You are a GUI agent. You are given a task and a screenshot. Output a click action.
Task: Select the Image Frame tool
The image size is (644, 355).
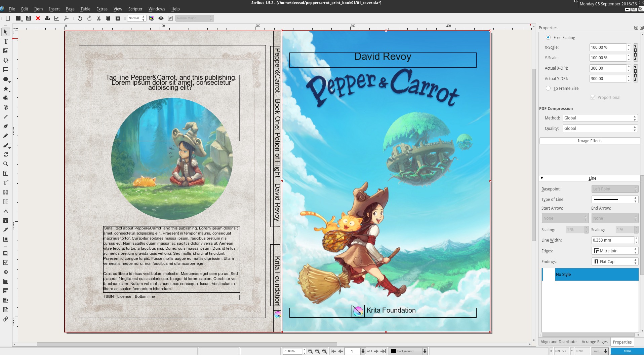(x=6, y=51)
